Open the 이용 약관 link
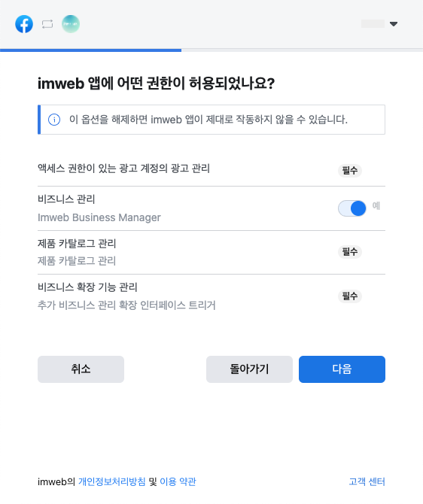This screenshot has height=504, width=423. point(178,481)
